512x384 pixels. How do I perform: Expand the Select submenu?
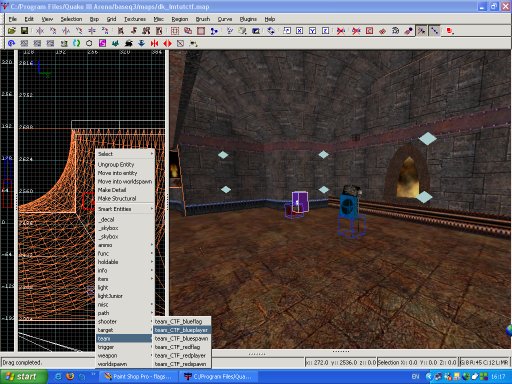point(125,154)
